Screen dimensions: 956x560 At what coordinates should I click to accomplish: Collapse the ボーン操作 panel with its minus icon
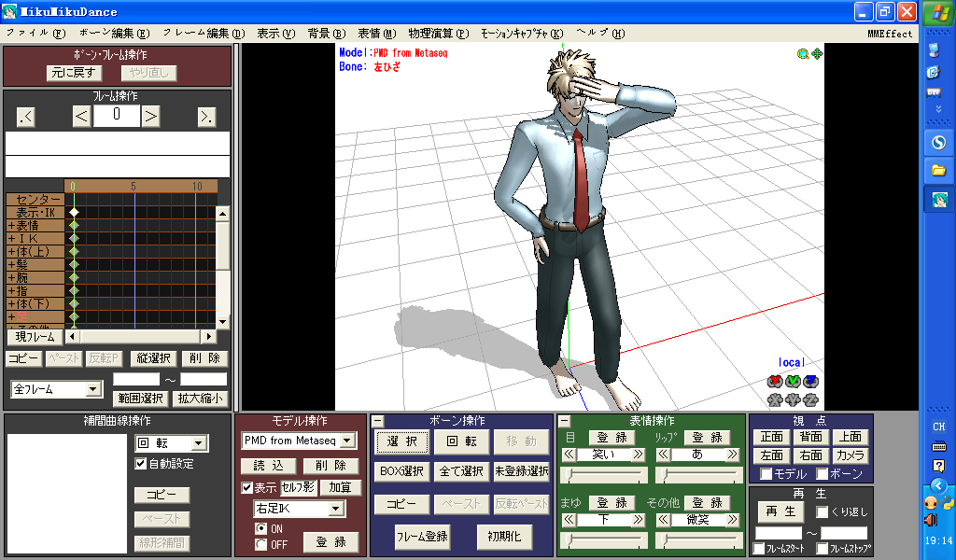[378, 421]
